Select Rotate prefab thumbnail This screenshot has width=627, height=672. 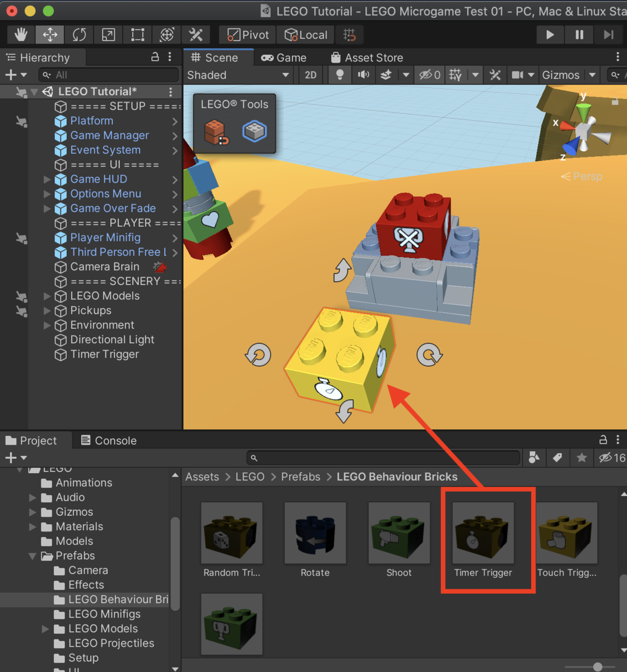click(315, 533)
